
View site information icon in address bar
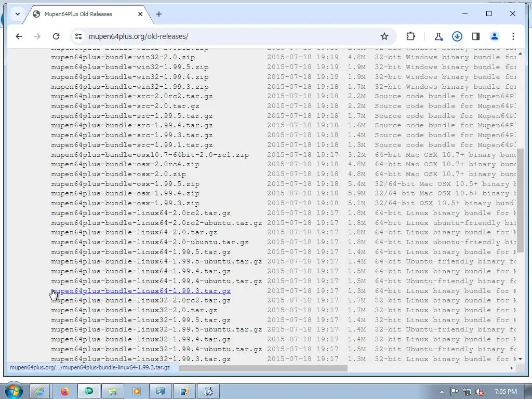click(78, 36)
